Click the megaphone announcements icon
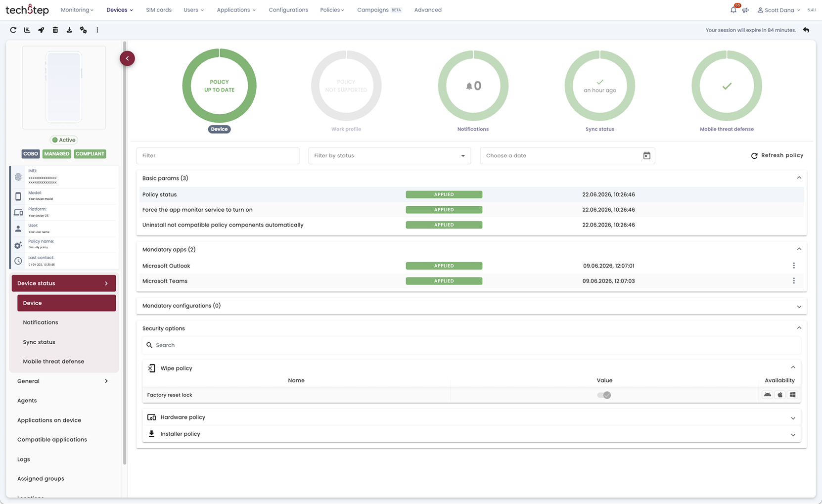The image size is (822, 504). pyautogui.click(x=746, y=10)
